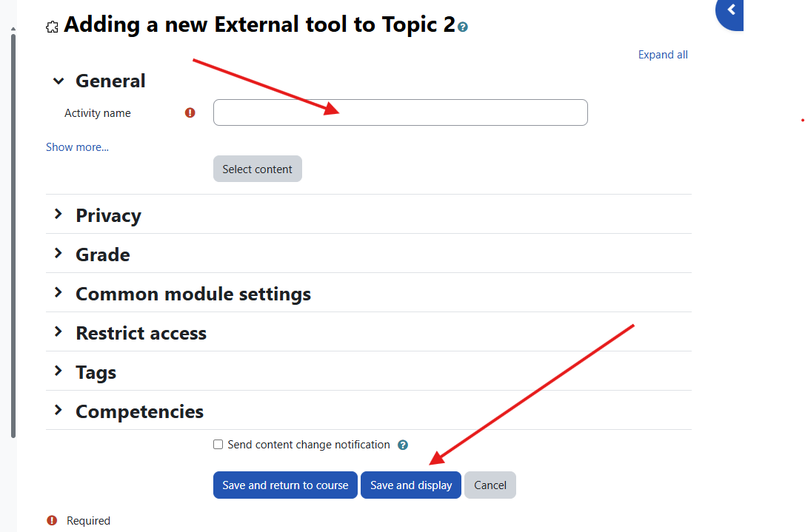Click the required icon beside Activity name
This screenshot has height=532, width=805.
[x=190, y=113]
